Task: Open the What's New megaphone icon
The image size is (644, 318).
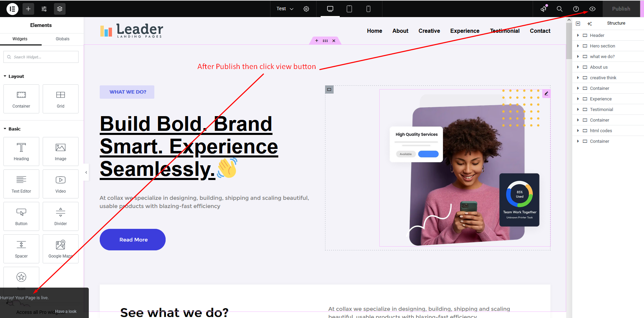Action: (x=544, y=9)
